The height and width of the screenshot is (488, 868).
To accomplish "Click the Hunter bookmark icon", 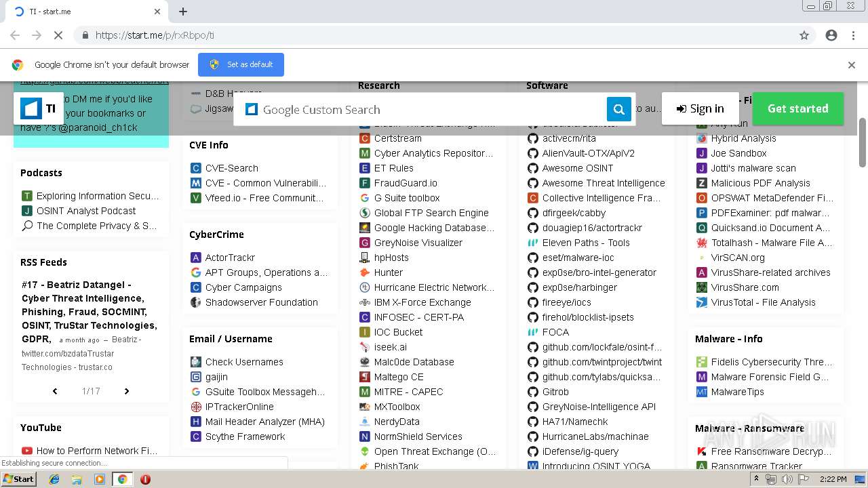I will tap(365, 272).
